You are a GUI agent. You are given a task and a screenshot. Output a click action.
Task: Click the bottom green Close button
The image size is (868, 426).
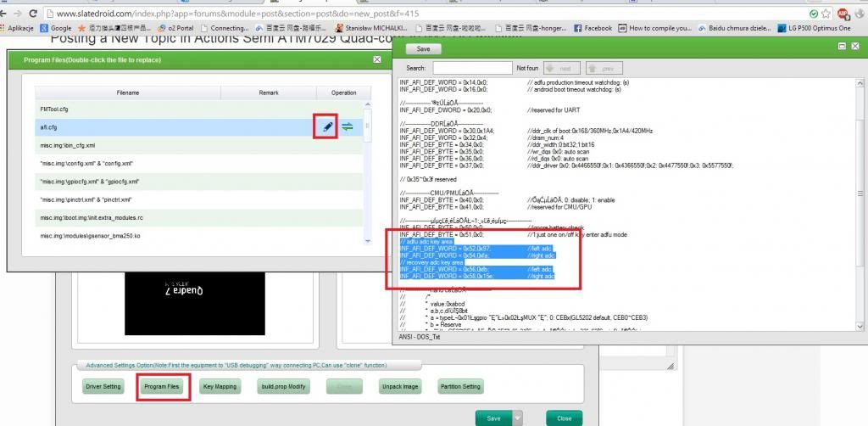[564, 418]
